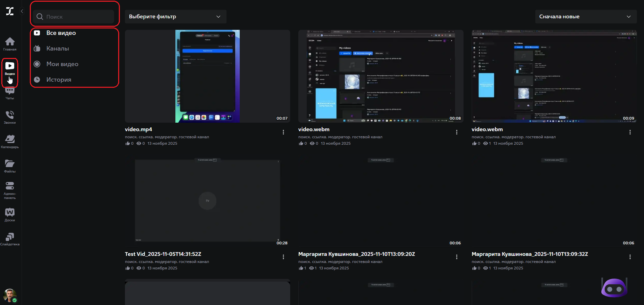Open Мои видео

(62, 64)
